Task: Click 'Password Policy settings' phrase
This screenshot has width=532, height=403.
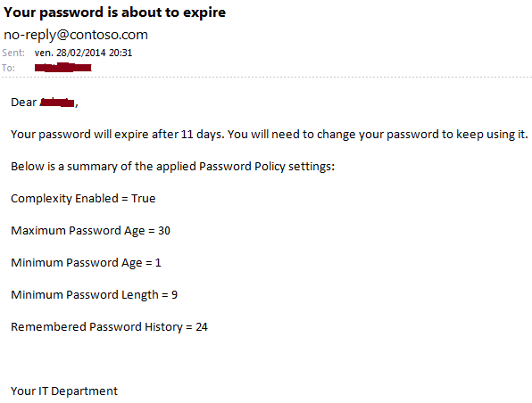Action: tap(267, 167)
